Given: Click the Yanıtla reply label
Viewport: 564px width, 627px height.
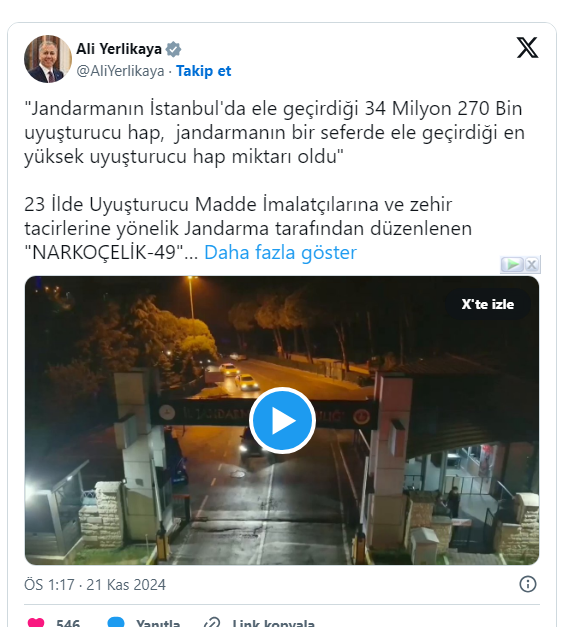Looking at the screenshot, I should [158, 623].
